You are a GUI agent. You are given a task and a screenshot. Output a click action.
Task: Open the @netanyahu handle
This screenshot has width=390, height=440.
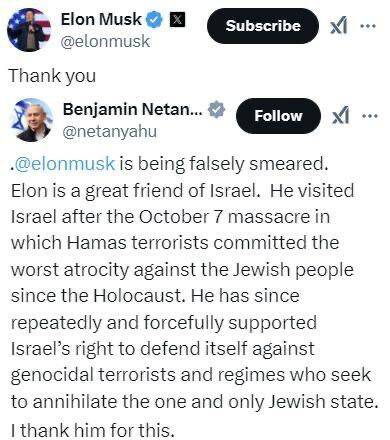[110, 132]
